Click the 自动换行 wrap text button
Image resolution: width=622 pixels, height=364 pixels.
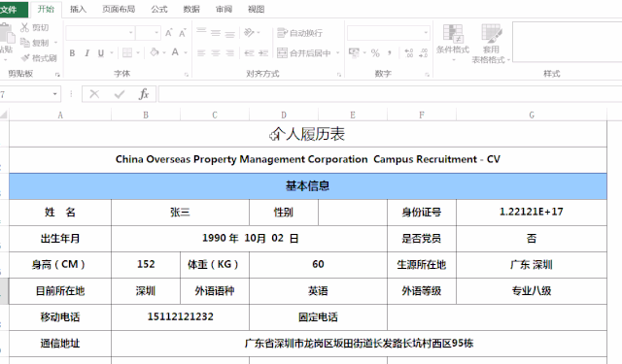tap(300, 33)
